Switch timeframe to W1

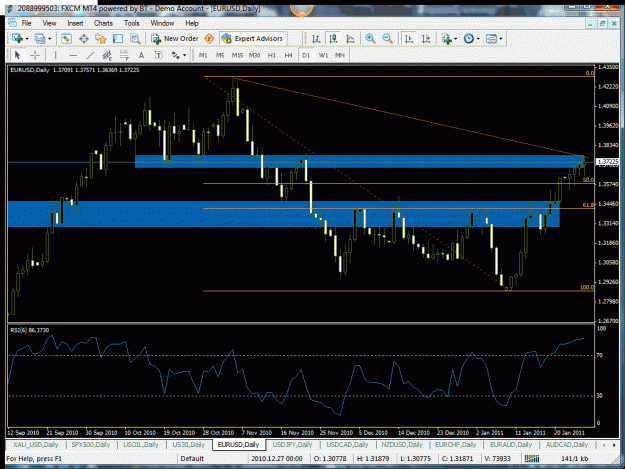pyautogui.click(x=323, y=55)
